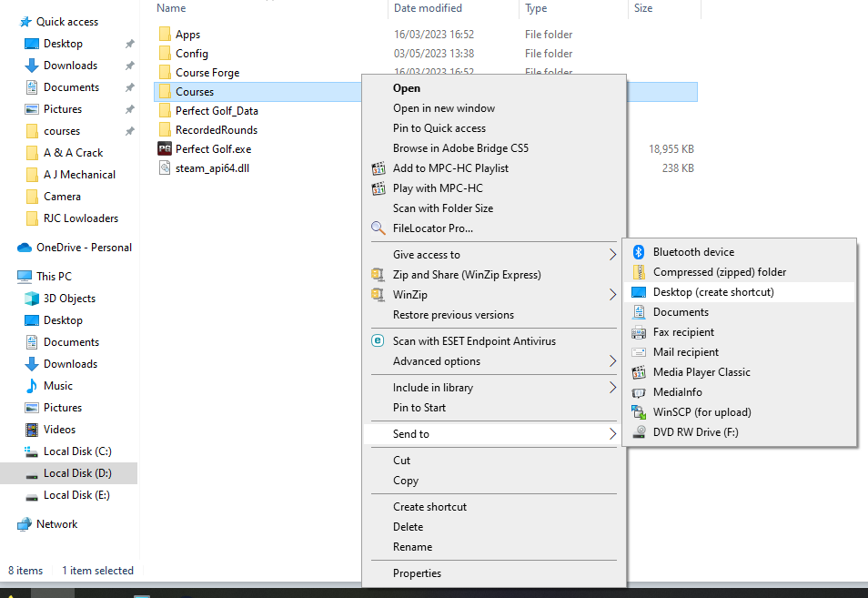Click the FileLocator Pro magnifier icon
This screenshot has width=868, height=598.
point(378,228)
